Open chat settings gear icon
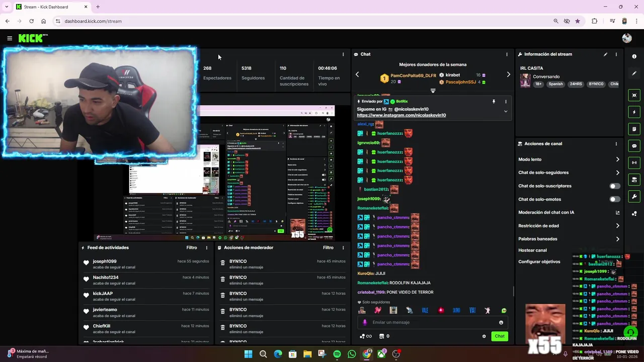This screenshot has height=362, width=644. [484, 336]
